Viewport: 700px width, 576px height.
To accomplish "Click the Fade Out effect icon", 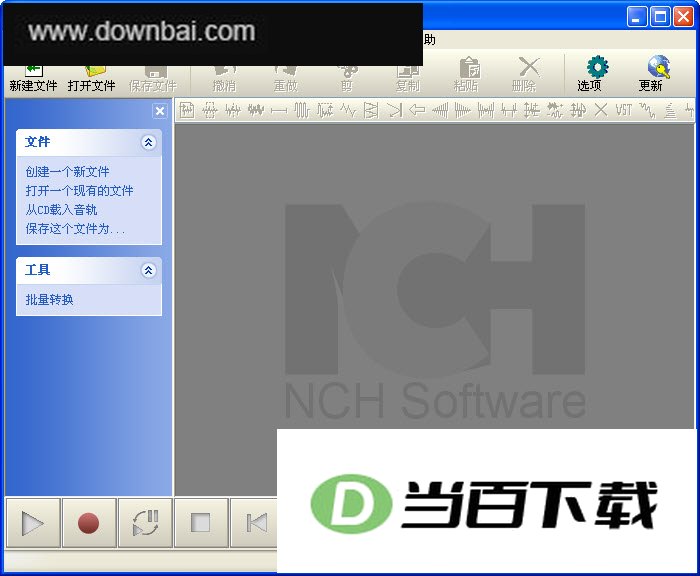I will point(463,110).
